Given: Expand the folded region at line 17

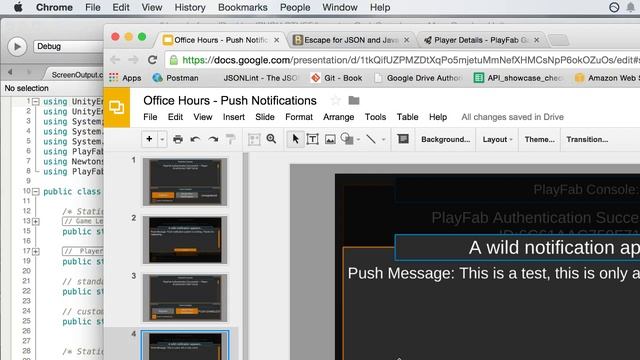Looking at the screenshot, I should click(x=36, y=251).
